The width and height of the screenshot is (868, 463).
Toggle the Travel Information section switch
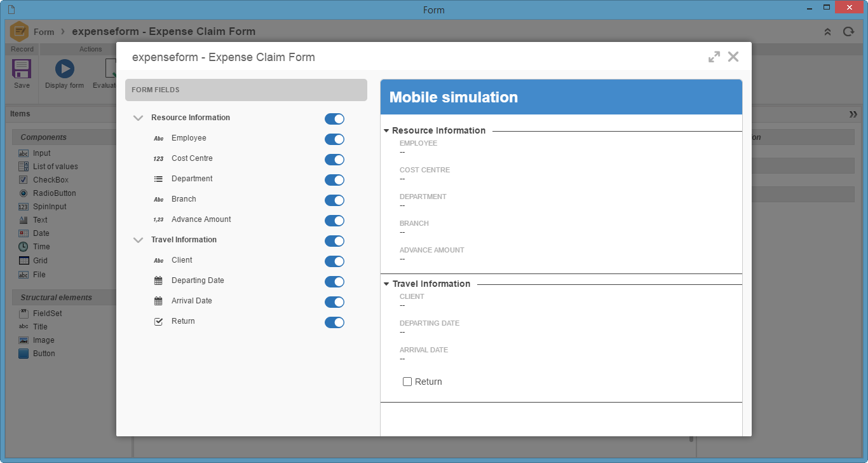(334, 241)
